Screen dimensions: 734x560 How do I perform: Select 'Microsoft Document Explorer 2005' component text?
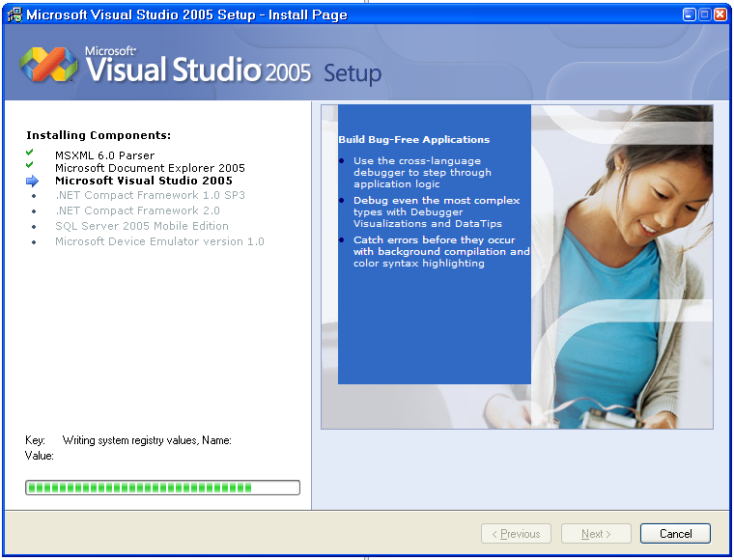click(x=150, y=168)
